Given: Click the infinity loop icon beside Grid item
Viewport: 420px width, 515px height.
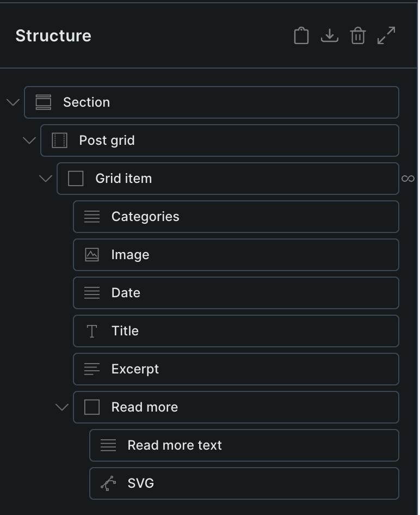Looking at the screenshot, I should 407,179.
